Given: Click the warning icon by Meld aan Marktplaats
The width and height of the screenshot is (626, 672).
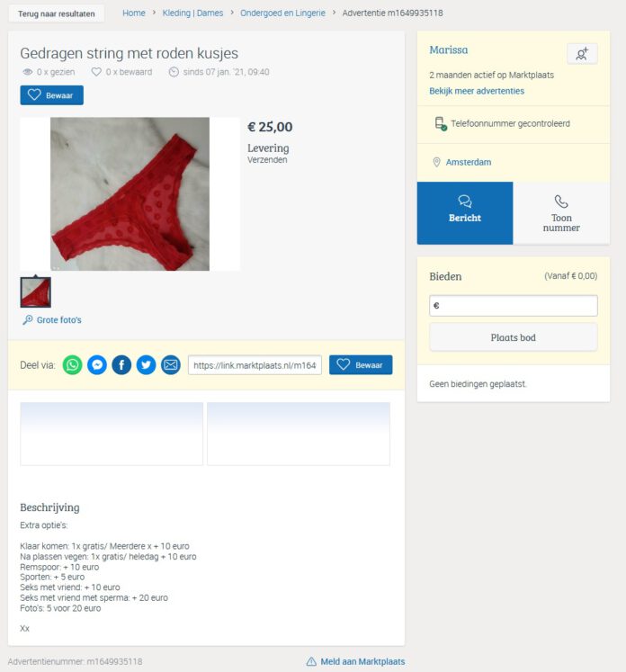Looking at the screenshot, I should pos(311,662).
